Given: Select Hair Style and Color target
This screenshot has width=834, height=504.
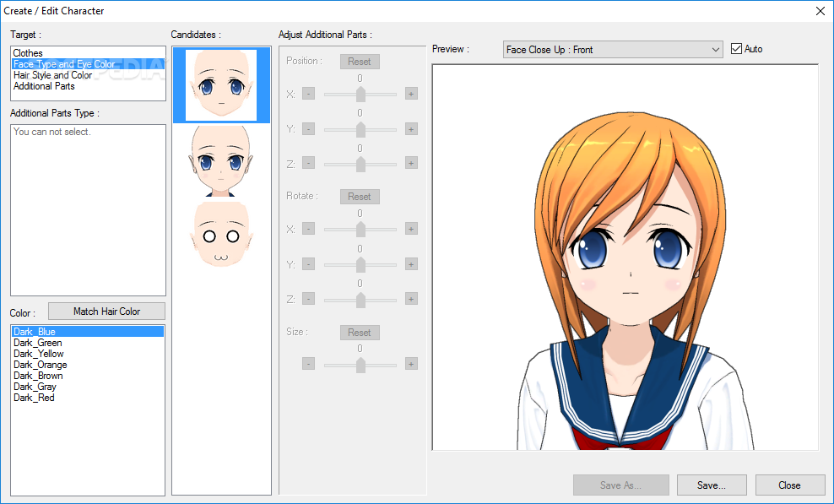Looking at the screenshot, I should pos(88,75).
